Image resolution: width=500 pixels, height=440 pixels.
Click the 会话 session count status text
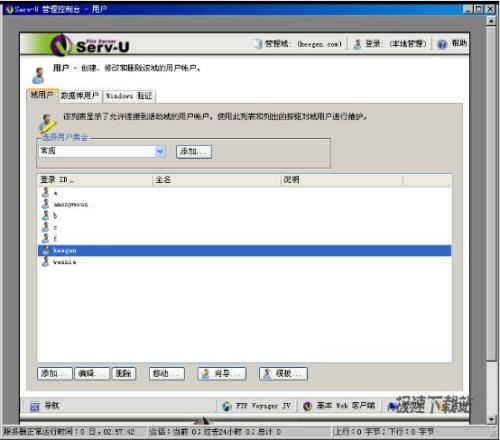(x=215, y=432)
